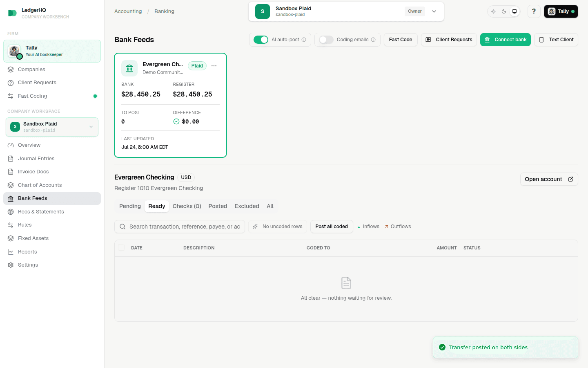Switch to the Posted tab
The image size is (588, 368).
click(218, 206)
